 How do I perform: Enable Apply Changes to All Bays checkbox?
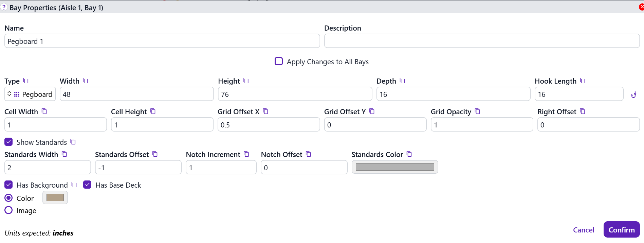[279, 62]
